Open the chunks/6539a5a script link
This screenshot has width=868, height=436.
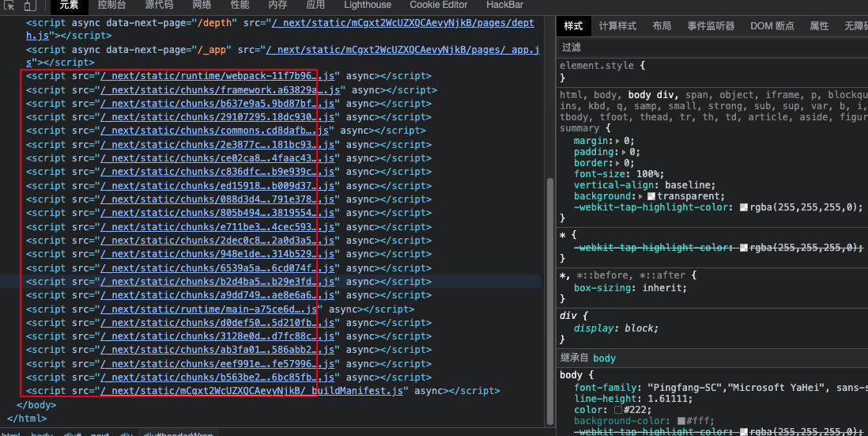217,267
